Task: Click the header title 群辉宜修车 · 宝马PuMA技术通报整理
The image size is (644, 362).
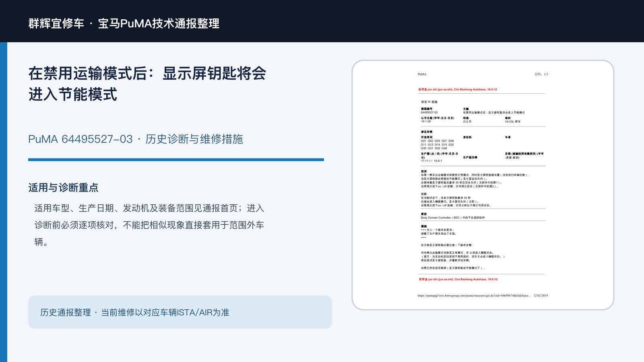Action: pos(124,23)
